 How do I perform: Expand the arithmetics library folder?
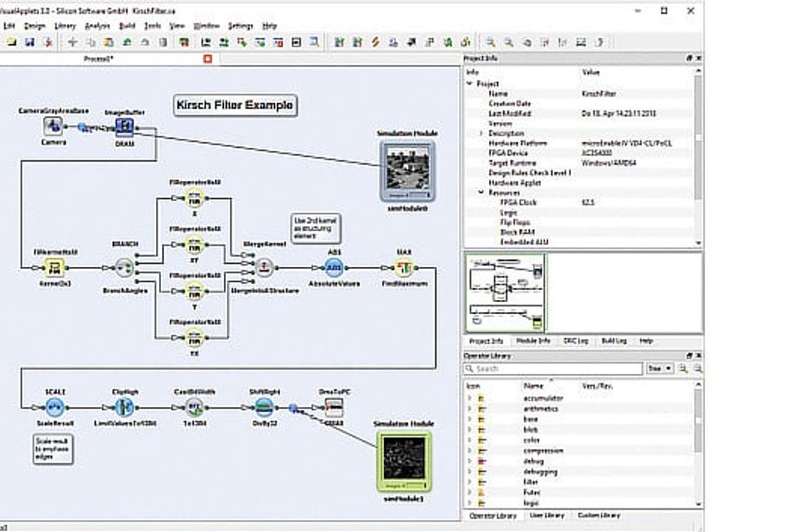[470, 409]
